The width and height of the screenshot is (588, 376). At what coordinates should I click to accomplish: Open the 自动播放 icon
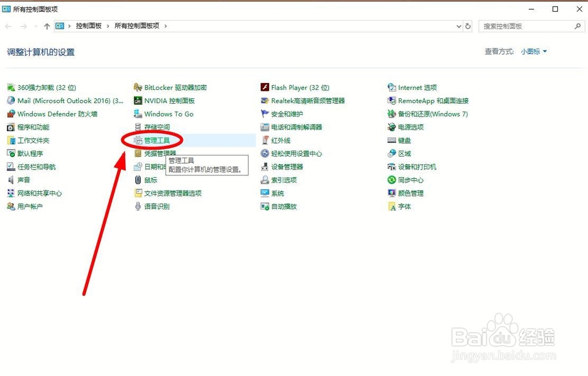[x=265, y=207]
